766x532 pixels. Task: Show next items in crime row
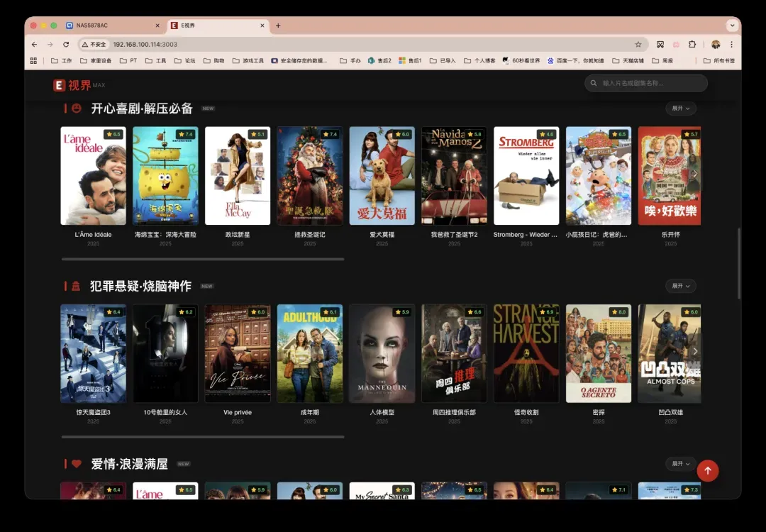[694, 351]
